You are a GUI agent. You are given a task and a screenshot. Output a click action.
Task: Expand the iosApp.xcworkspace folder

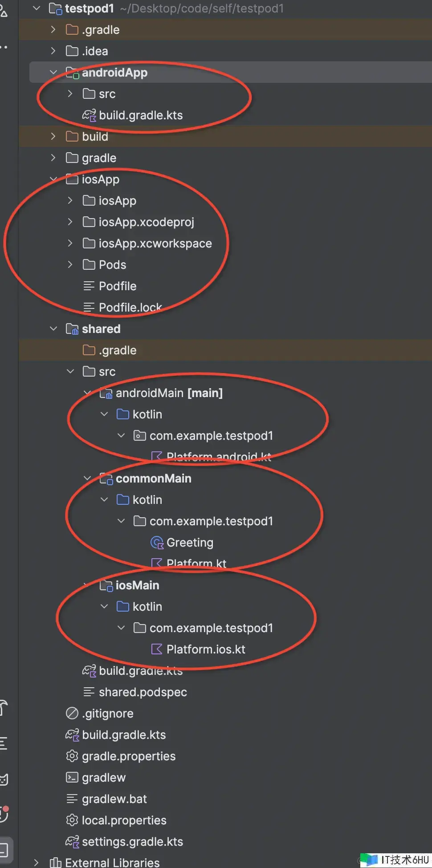70,243
